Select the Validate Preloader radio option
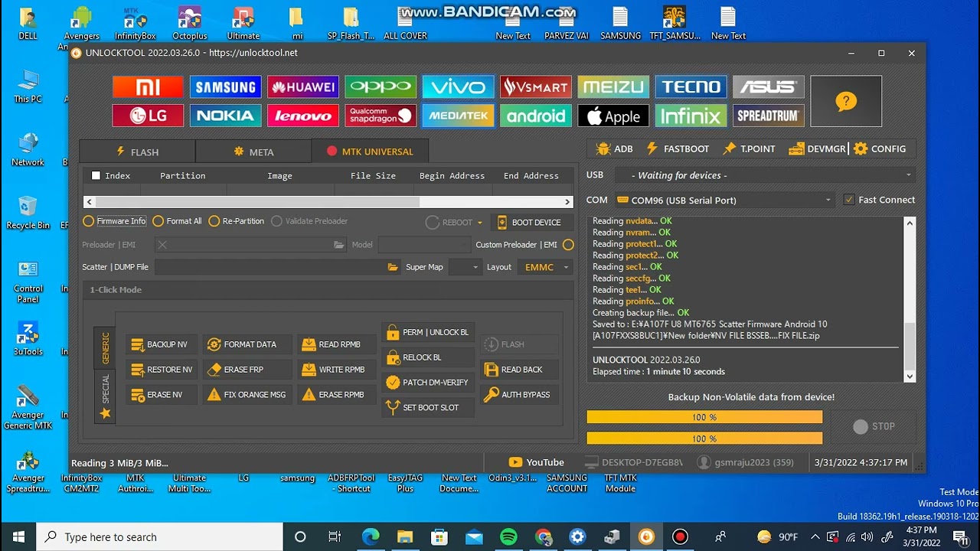 tap(309, 221)
